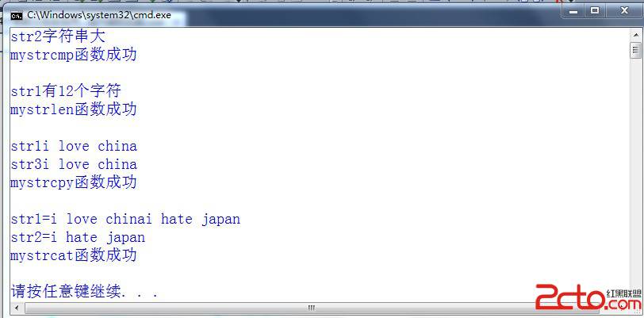Image resolution: width=644 pixels, height=318 pixels.
Task: Click the line "str1=i love chinai hate japan"
Action: (125, 220)
